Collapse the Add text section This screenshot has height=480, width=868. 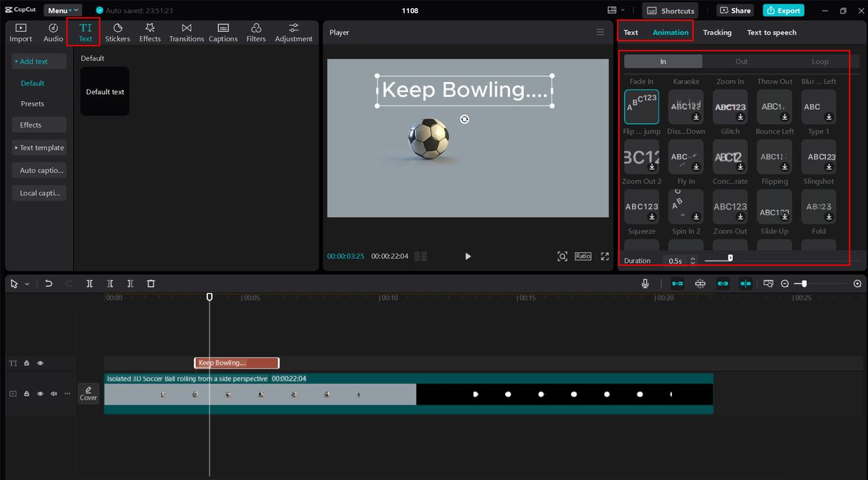[39, 61]
